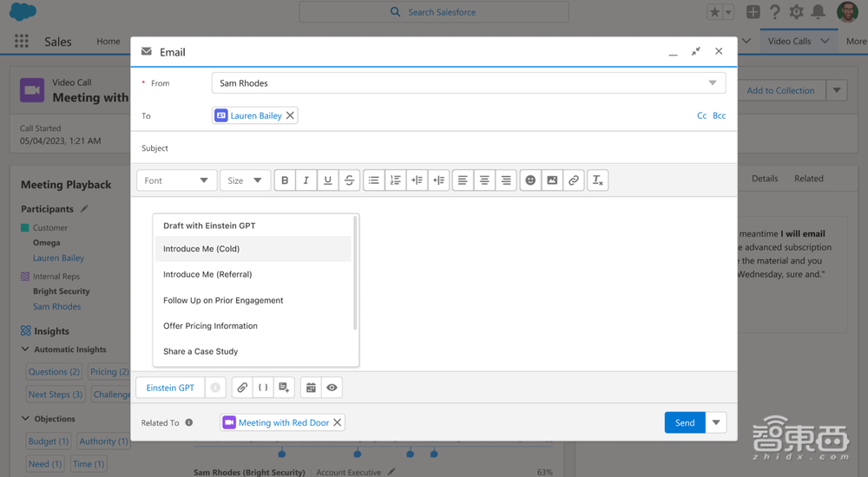Click the Favorites star icon
The height and width of the screenshot is (477, 868).
click(x=714, y=12)
